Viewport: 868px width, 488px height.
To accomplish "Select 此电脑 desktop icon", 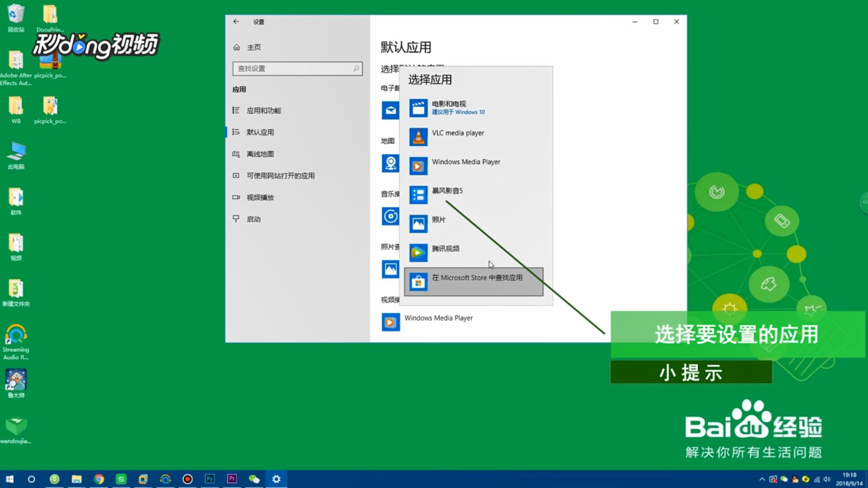I will tap(16, 155).
